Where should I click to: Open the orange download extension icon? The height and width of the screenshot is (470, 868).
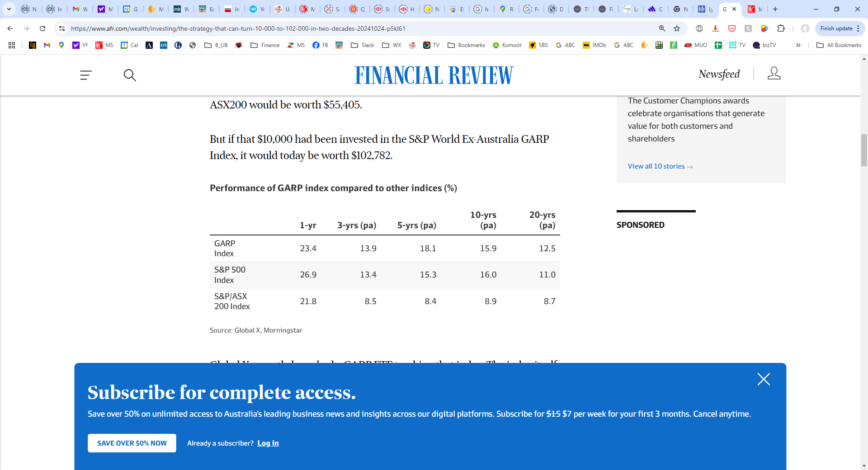click(716, 28)
